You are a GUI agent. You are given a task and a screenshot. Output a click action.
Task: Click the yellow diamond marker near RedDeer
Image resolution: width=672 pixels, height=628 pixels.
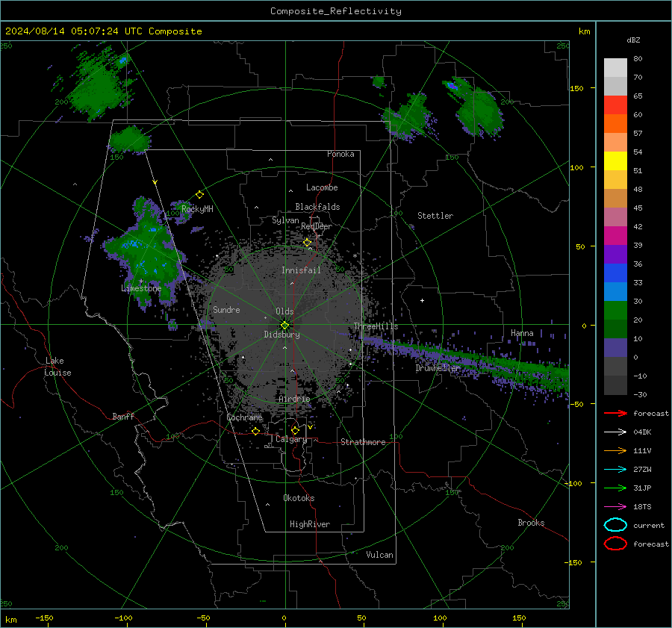[308, 243]
